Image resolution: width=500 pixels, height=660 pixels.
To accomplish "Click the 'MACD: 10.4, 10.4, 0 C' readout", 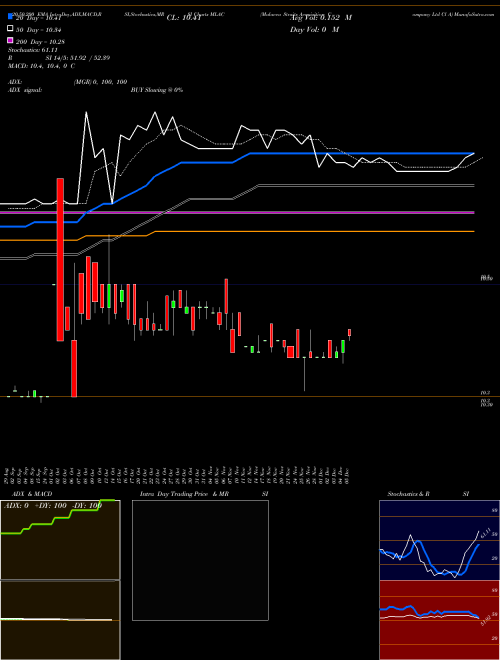I will (x=41, y=66).
